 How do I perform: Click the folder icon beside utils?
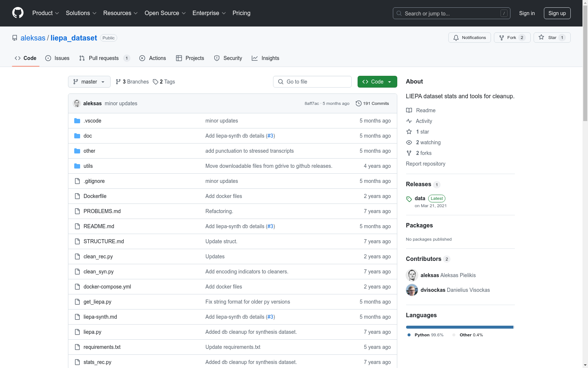pyautogui.click(x=77, y=166)
